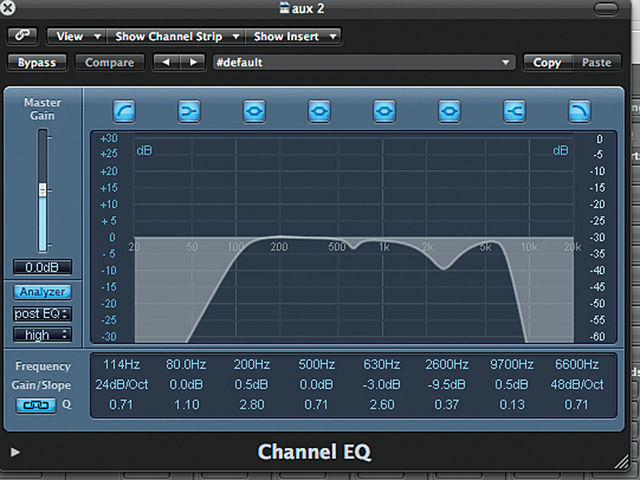
Task: Toggle the 2600Hz parametric band button
Action: [449, 111]
